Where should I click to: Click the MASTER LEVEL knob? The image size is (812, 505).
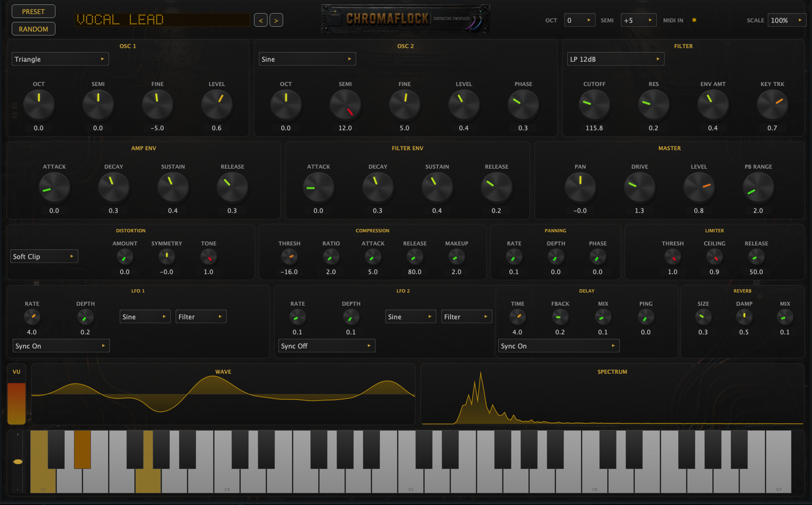tap(699, 187)
